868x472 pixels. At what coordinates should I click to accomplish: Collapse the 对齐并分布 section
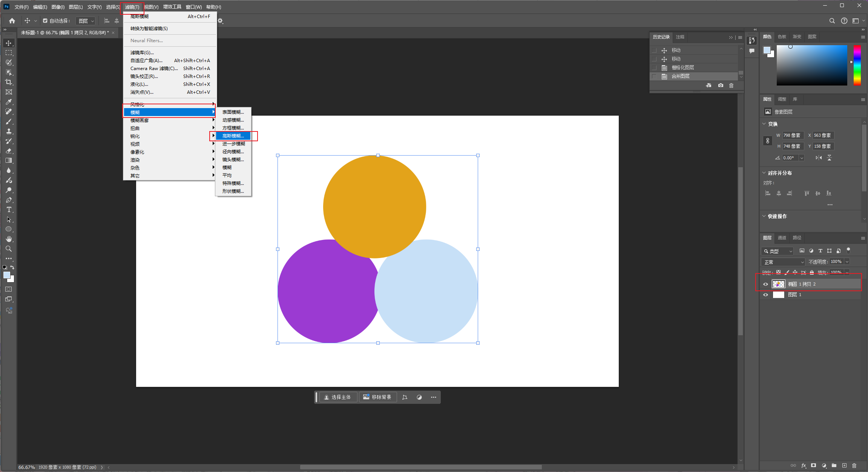[x=764, y=173]
